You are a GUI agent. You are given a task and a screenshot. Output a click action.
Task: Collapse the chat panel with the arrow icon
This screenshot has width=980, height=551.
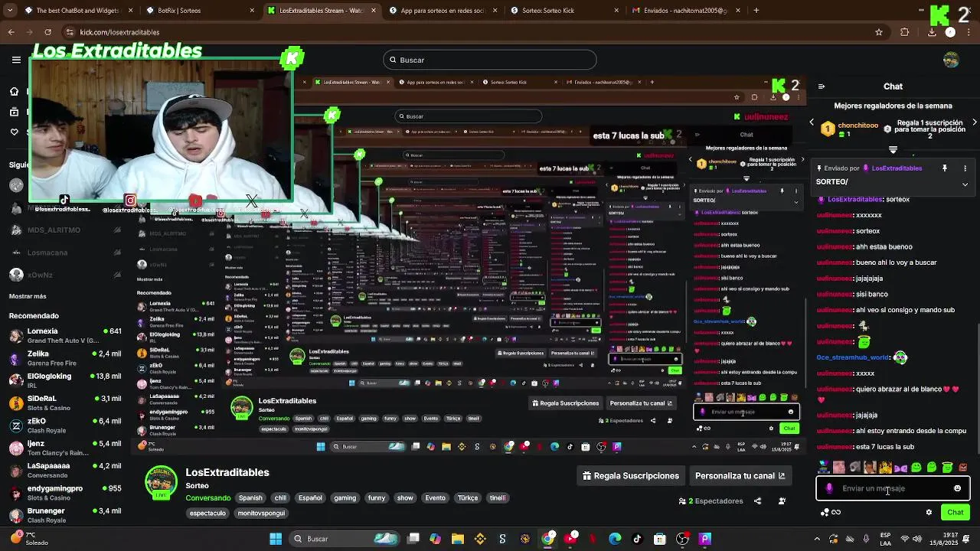821,86
